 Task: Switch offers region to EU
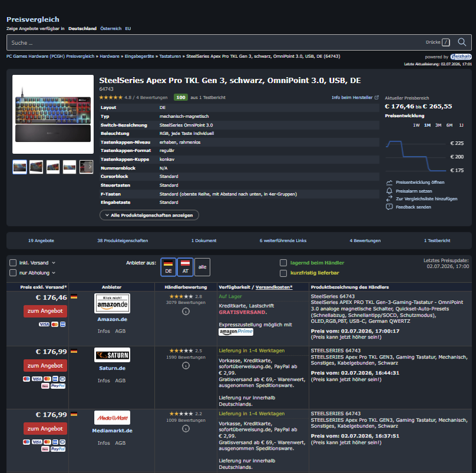point(128,29)
